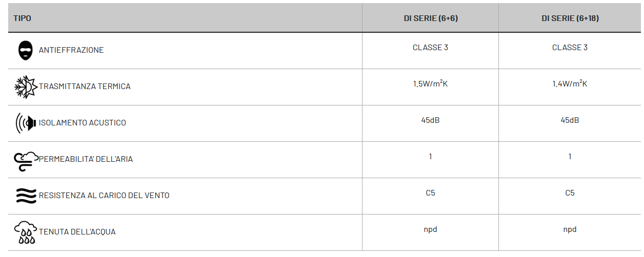Screen dimensions: 644x257
Task: Click the TRASMITTANZA TERMICA label
Action: (x=85, y=87)
